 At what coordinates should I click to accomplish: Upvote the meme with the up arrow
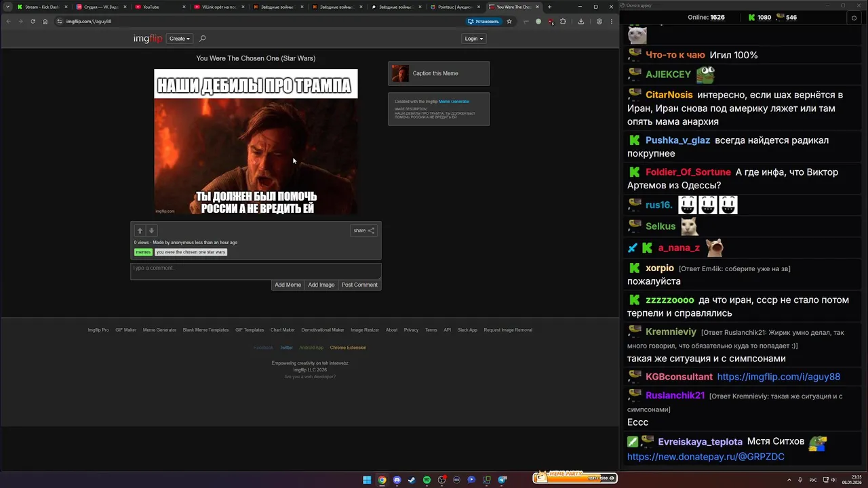click(x=140, y=230)
